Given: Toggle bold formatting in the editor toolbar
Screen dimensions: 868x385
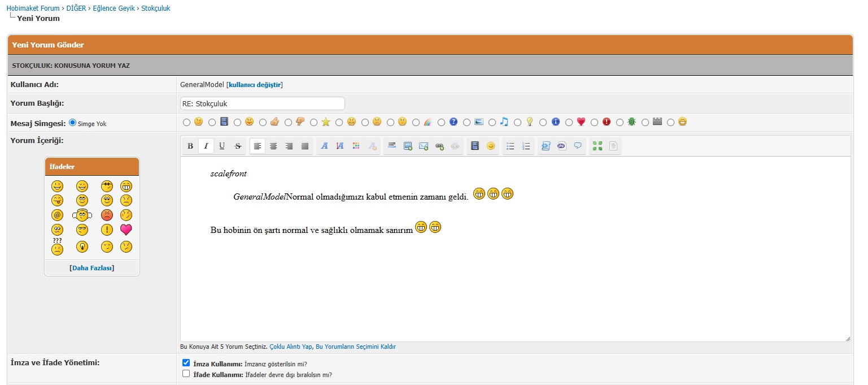Looking at the screenshot, I should (190, 146).
